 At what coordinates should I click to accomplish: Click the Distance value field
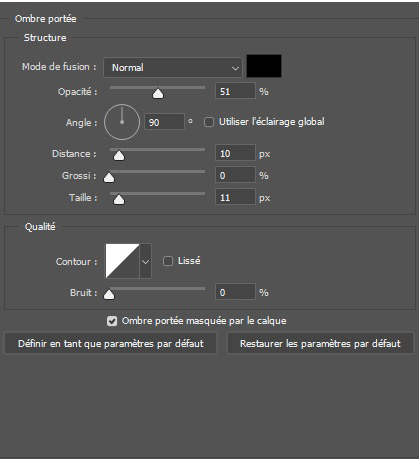[236, 153]
